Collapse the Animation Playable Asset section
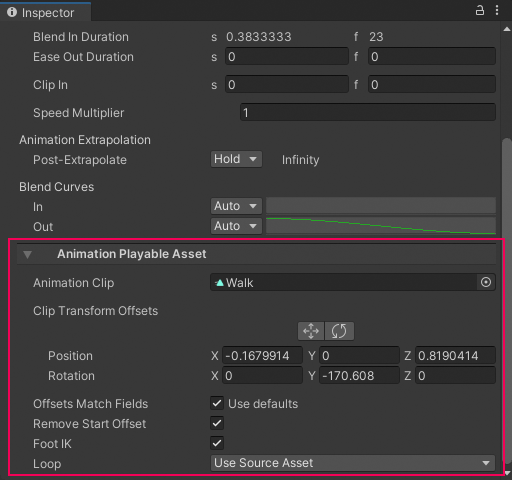This screenshot has height=480, width=512. 27,255
